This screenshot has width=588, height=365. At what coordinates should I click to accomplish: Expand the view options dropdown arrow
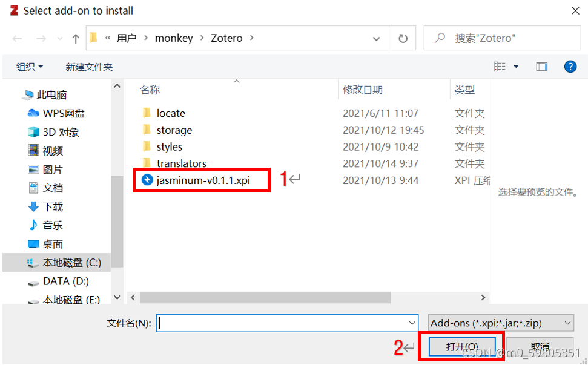point(516,67)
